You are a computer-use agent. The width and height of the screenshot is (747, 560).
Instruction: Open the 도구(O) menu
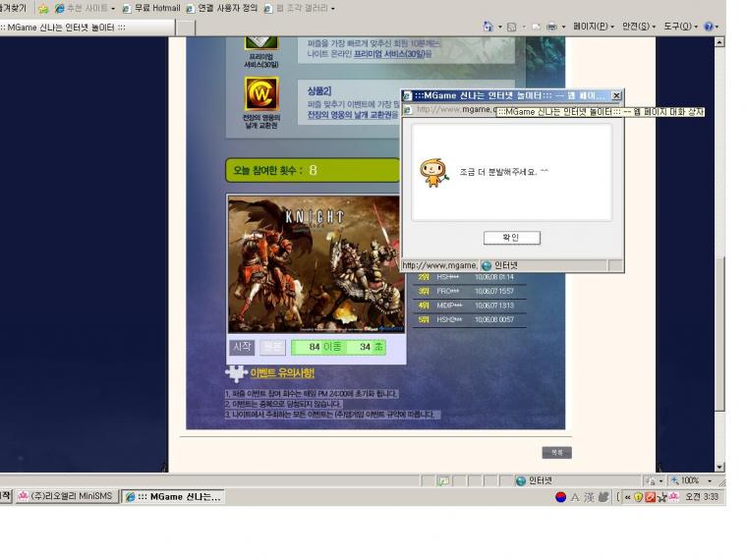(x=680, y=27)
